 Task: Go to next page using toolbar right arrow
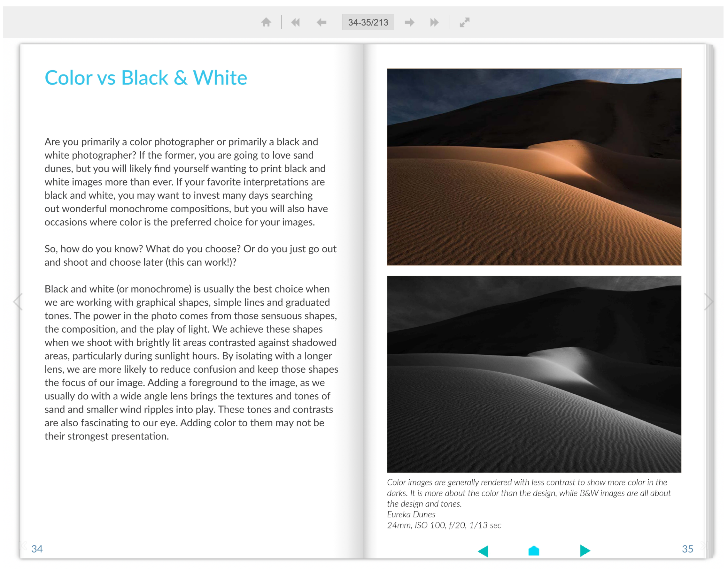coord(409,22)
